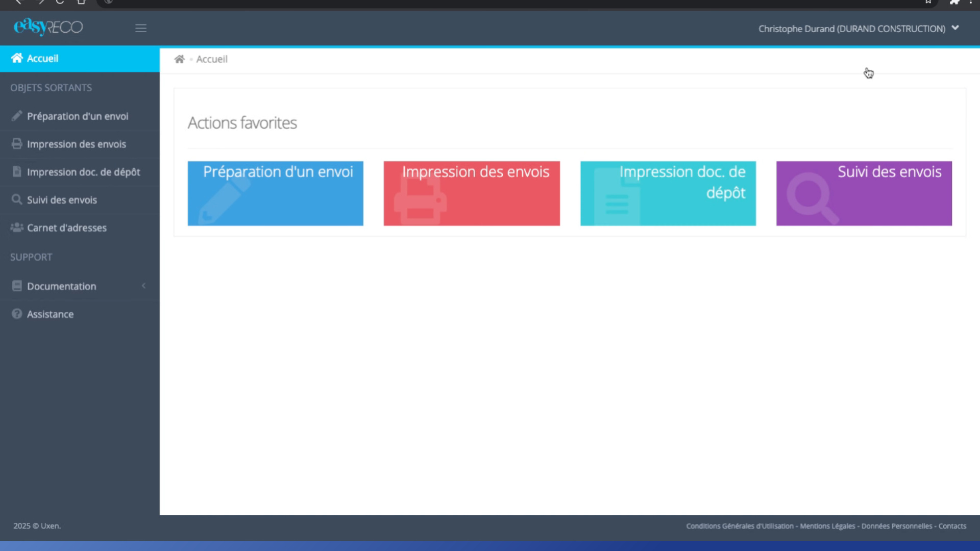Open Contacts footer link
This screenshot has height=551, width=980.
tap(952, 526)
